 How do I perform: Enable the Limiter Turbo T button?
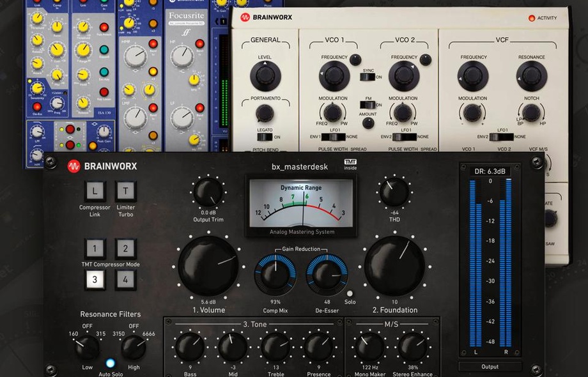point(126,191)
